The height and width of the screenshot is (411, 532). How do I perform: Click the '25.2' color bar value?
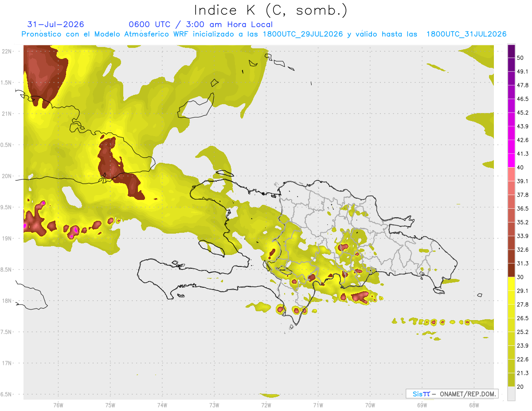[x=523, y=332]
